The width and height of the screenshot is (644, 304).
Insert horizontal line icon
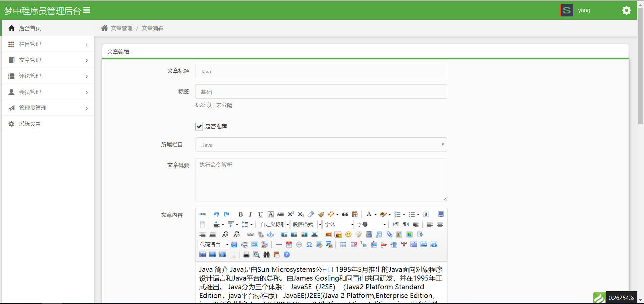[x=279, y=244]
